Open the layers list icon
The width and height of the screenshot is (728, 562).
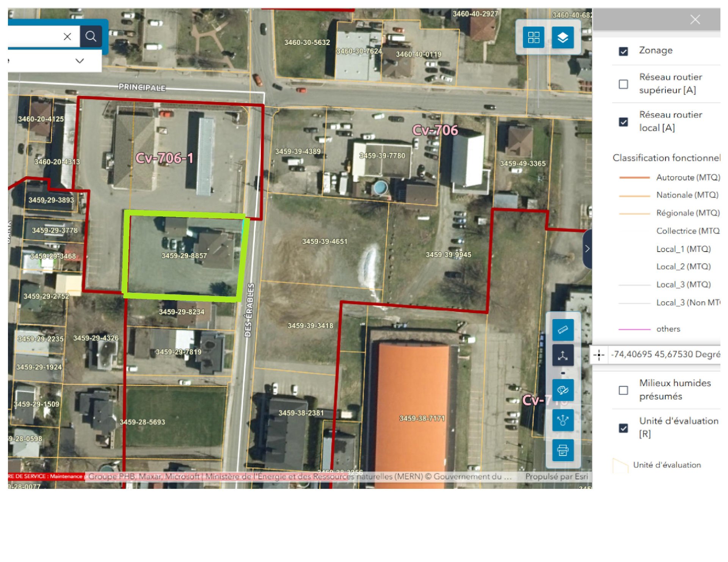pyautogui.click(x=562, y=37)
